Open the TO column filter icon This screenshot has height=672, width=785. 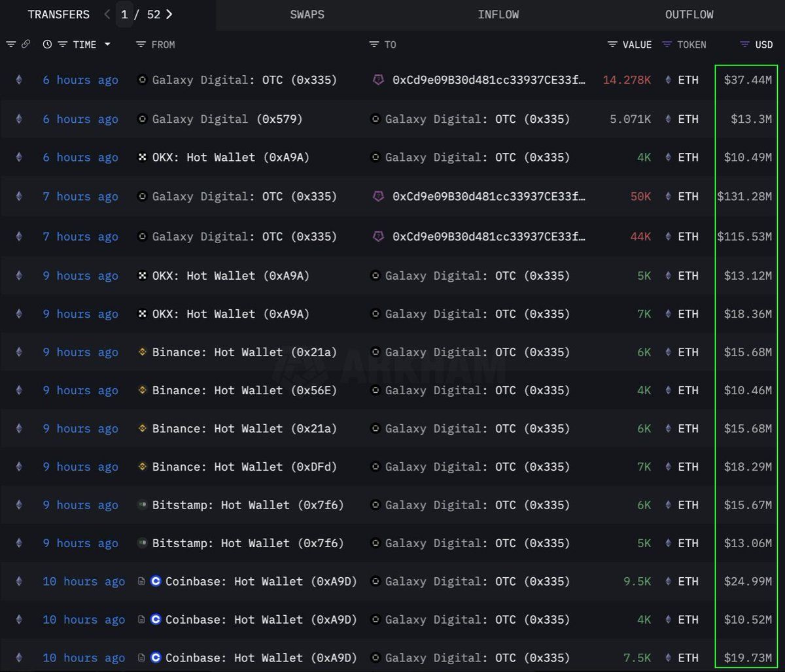tap(374, 44)
